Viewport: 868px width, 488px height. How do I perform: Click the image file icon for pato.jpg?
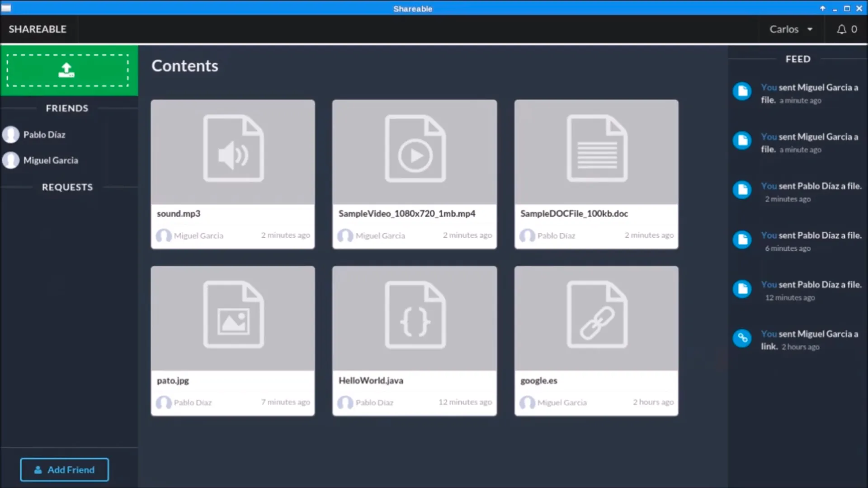tap(233, 314)
